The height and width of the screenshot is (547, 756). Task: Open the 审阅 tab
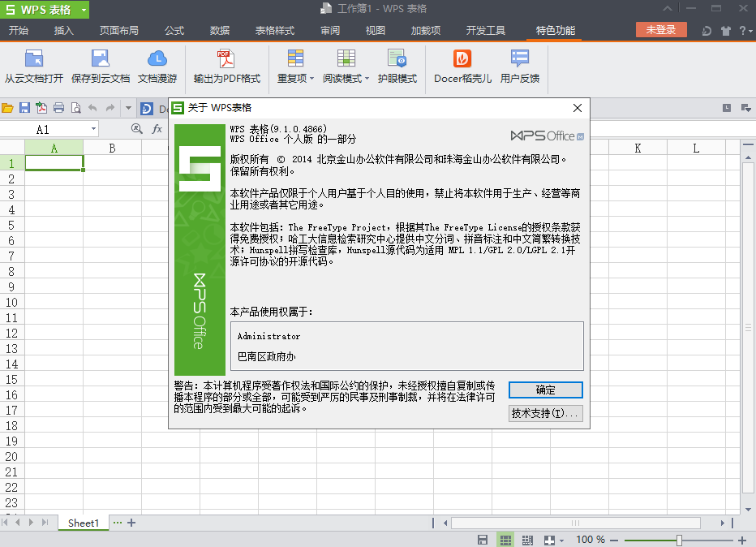[330, 30]
